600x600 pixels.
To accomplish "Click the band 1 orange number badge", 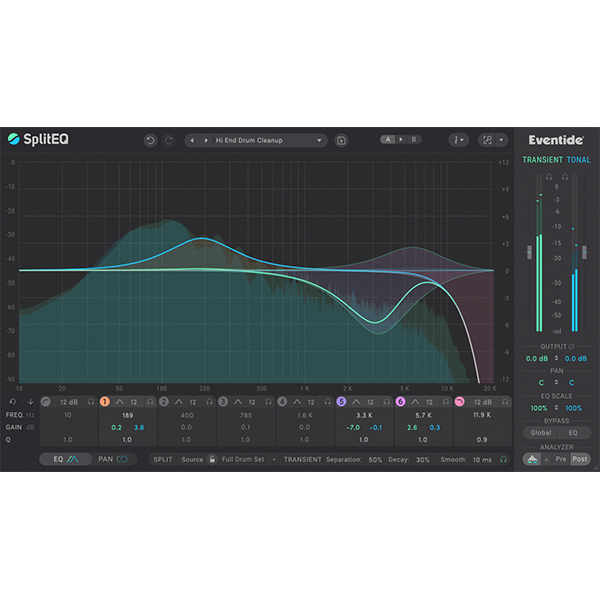I will tap(104, 401).
